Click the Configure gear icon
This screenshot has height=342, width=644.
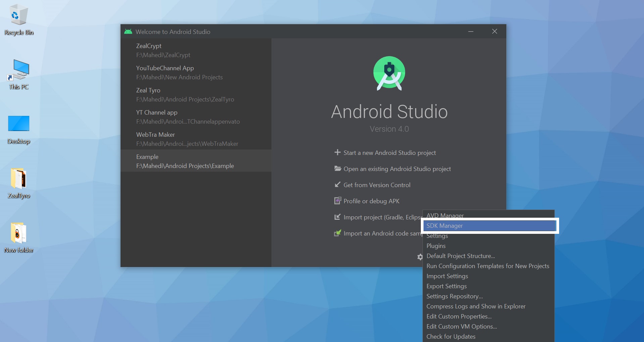[x=420, y=257]
